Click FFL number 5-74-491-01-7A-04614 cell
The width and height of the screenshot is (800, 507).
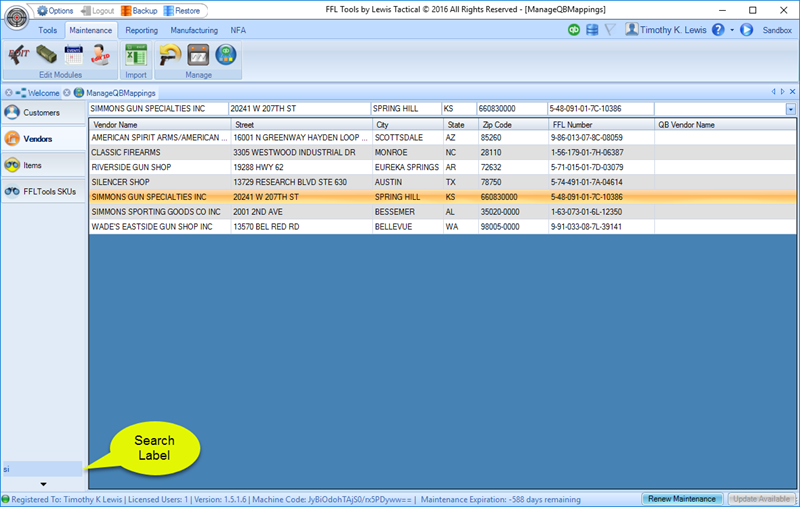(x=601, y=182)
